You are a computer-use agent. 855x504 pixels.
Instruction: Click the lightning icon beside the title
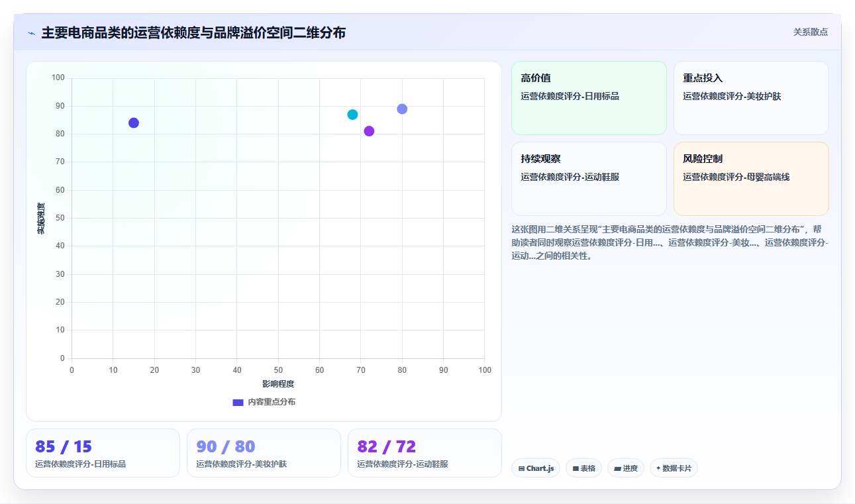click(32, 33)
